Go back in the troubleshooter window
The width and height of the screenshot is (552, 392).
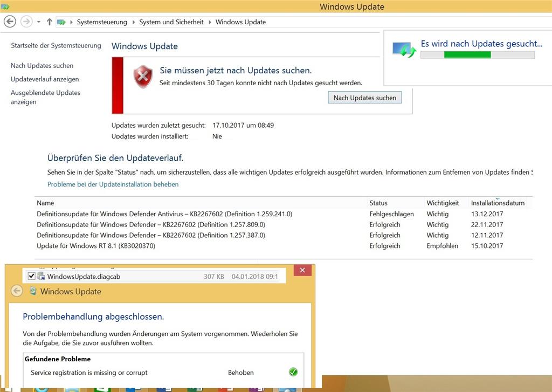(x=17, y=291)
